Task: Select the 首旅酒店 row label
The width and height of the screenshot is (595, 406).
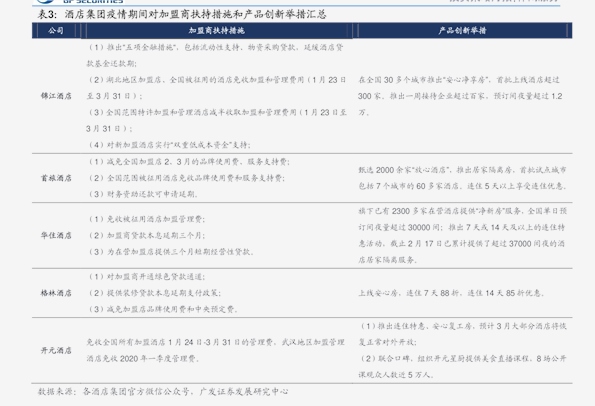Action: [56, 178]
